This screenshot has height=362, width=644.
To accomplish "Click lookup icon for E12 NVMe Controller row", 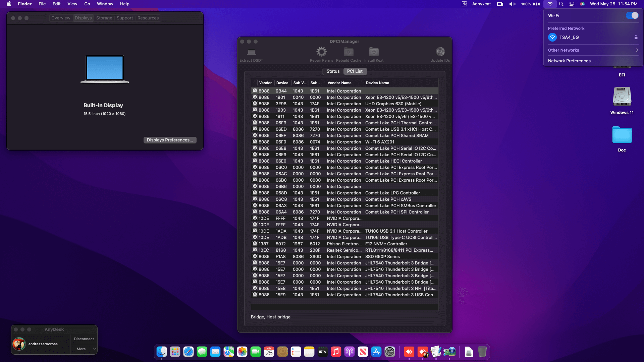I will tap(255, 244).
